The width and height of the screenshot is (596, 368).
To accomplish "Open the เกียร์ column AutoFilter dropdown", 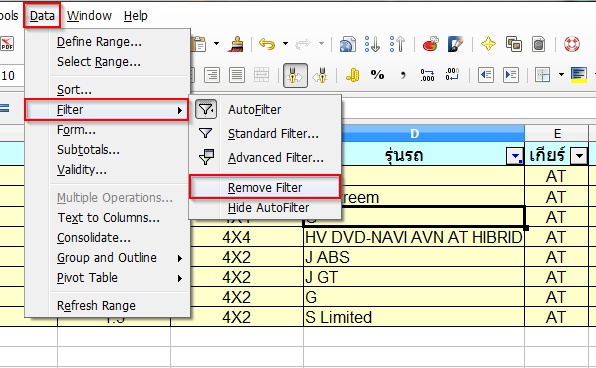I will (x=579, y=156).
